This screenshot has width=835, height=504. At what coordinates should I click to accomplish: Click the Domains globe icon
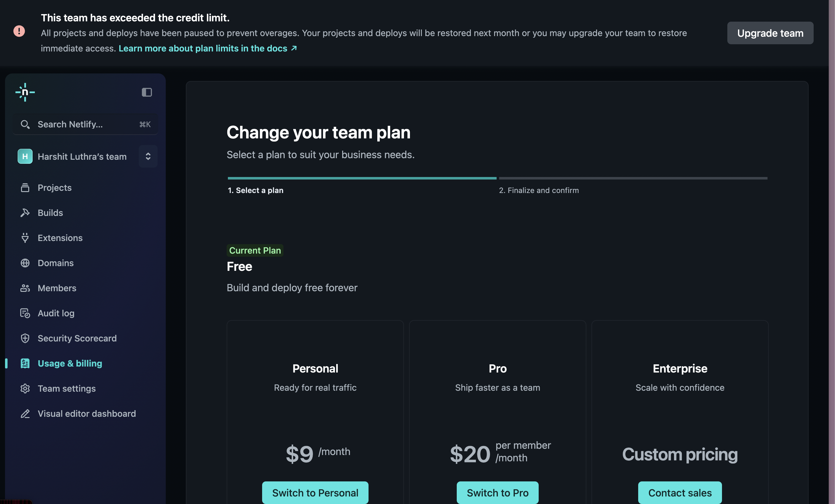[x=25, y=263]
